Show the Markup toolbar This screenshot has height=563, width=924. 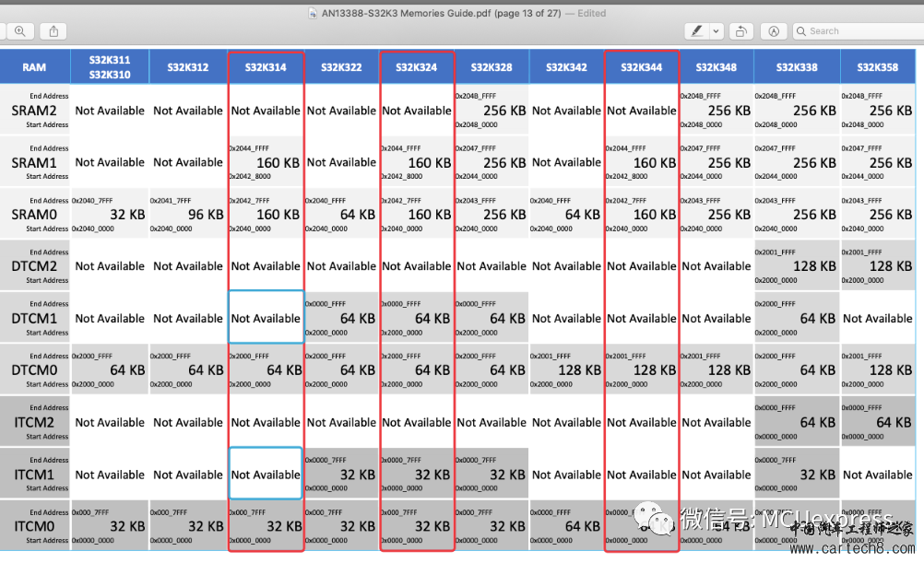click(x=774, y=31)
